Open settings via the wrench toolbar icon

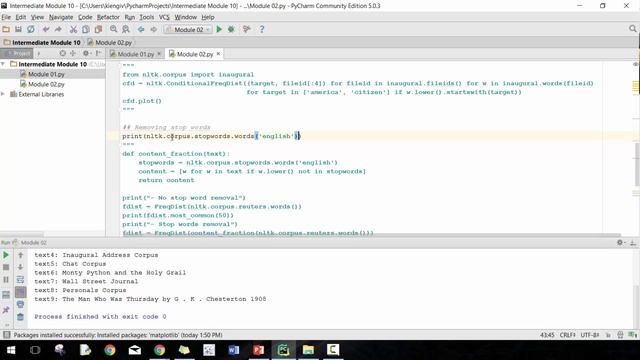[x=247, y=29]
